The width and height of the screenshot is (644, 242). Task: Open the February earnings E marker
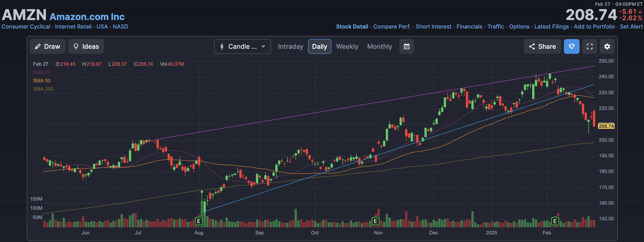point(555,221)
